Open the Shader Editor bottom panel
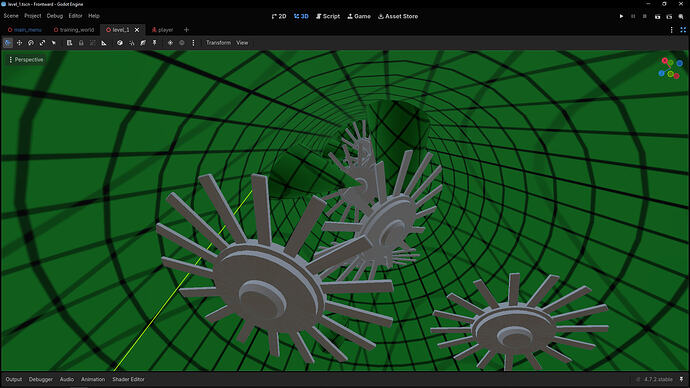 pyautogui.click(x=128, y=379)
